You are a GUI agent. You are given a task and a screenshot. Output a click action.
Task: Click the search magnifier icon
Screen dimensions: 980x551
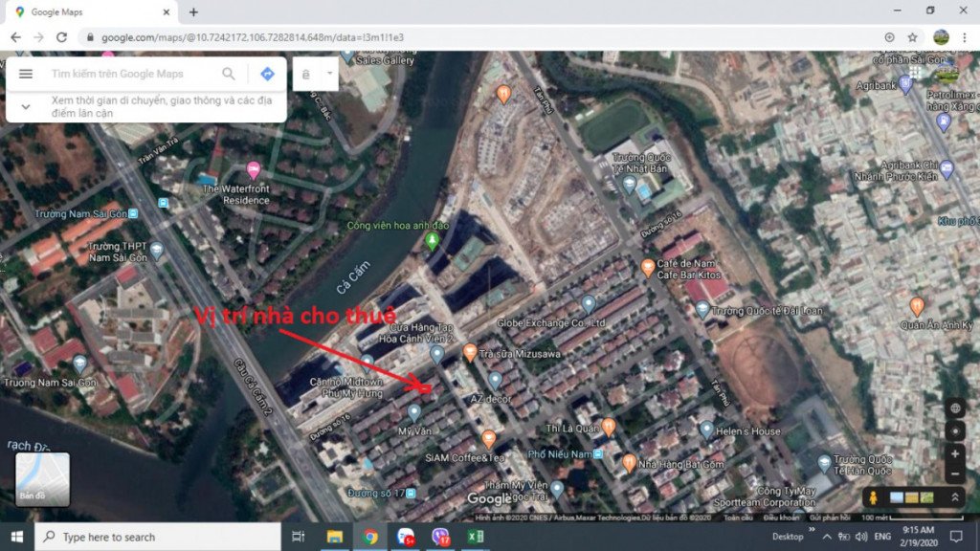pyautogui.click(x=229, y=74)
